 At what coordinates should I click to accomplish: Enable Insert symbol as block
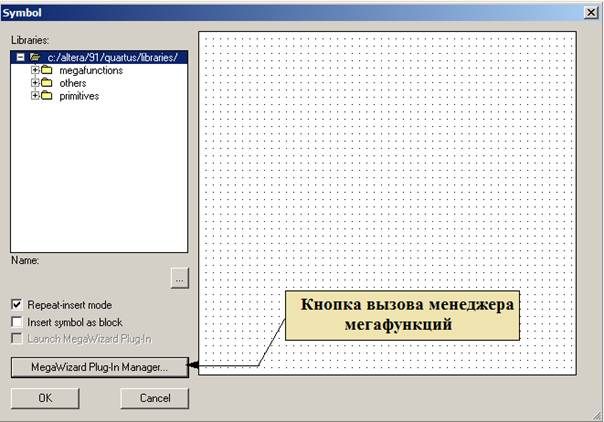pyautogui.click(x=17, y=322)
